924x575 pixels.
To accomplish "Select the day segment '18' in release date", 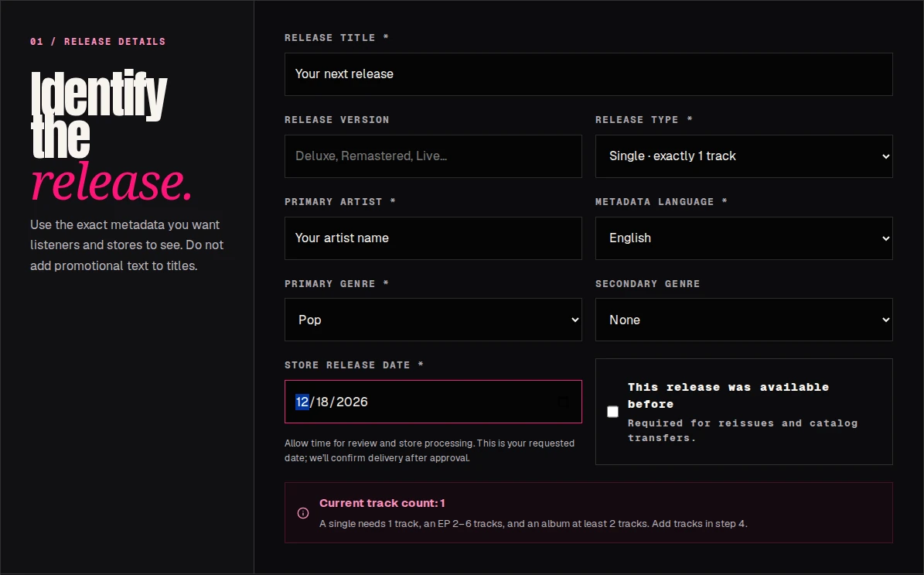I will click(322, 402).
